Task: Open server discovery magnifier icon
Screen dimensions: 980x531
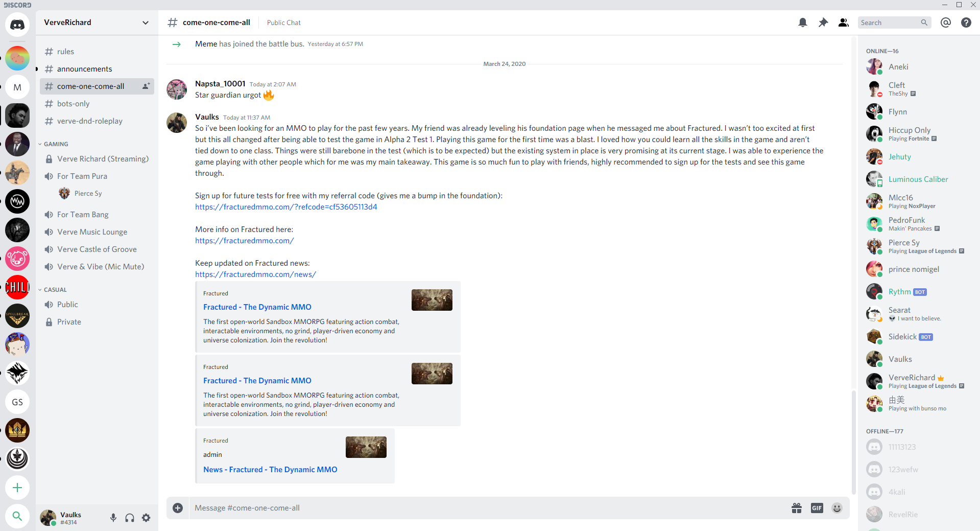Action: 17,516
